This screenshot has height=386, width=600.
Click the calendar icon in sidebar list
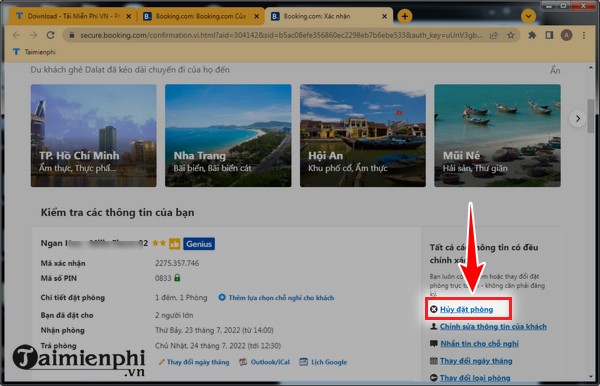pos(434,360)
